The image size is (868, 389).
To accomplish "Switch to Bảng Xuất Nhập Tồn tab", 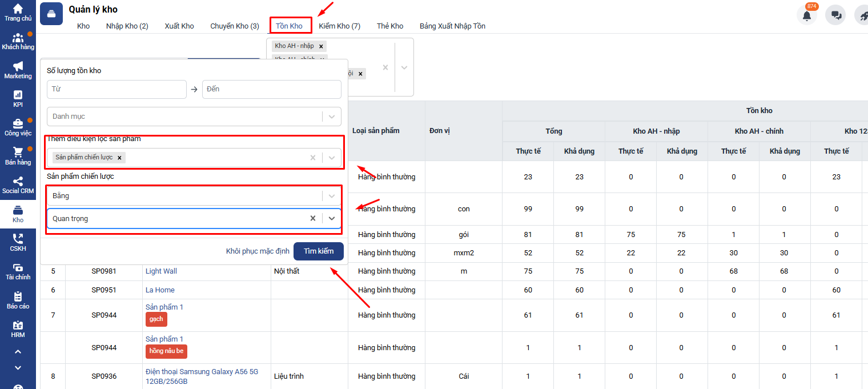I will (452, 26).
